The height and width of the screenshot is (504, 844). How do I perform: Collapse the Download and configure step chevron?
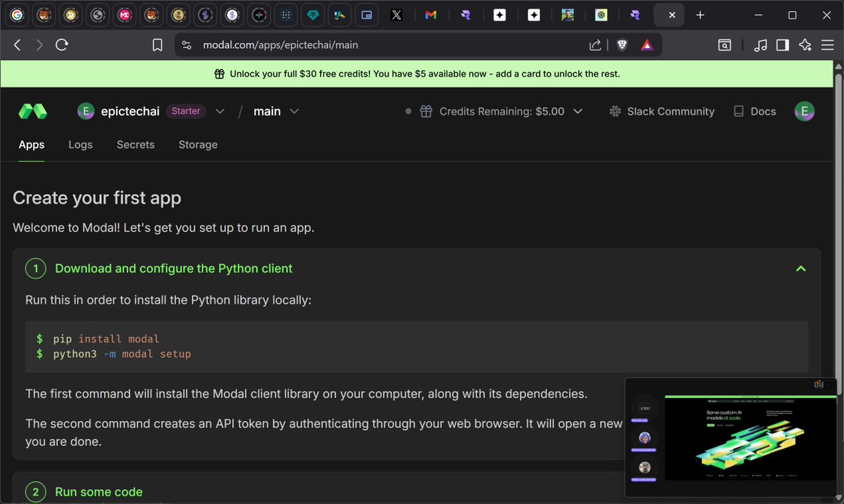(x=800, y=269)
